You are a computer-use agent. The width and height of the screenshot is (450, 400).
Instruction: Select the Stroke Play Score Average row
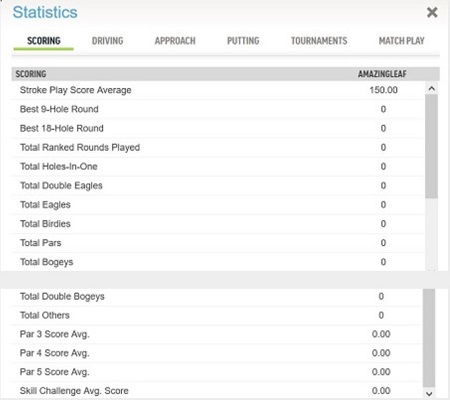tap(218, 90)
